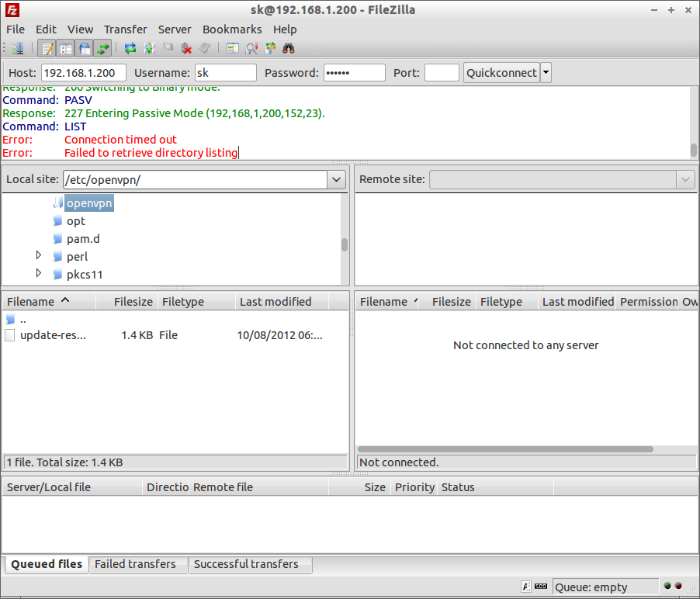Viewport: 700px width, 599px height.
Task: Sort local files by Filename column
Action: 49,302
